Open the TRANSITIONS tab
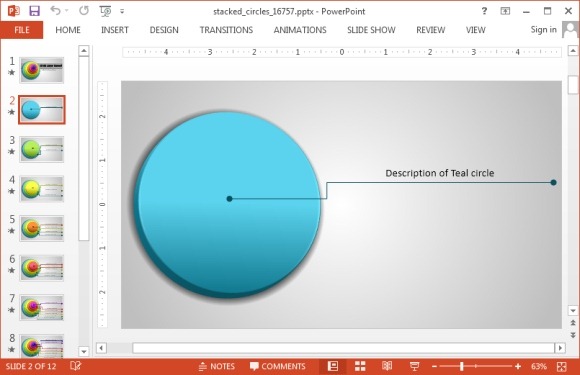This screenshot has height=375, width=580. (226, 30)
